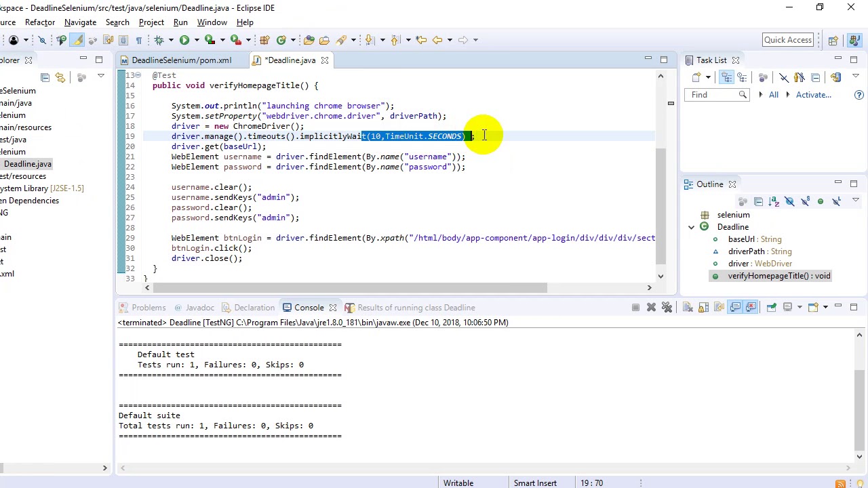Viewport: 868px width, 488px height.
Task: Hide fields in the Outline view
Action: (x=789, y=201)
